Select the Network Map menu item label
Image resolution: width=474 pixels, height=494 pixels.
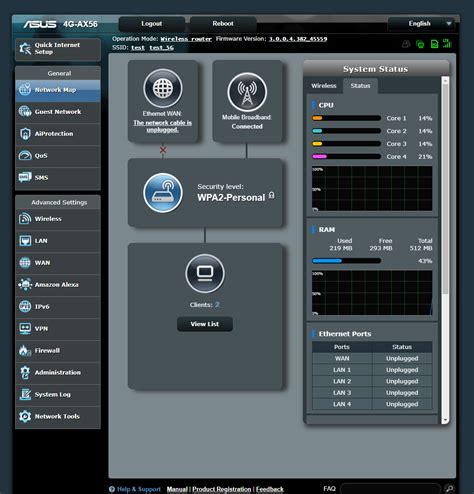(55, 90)
